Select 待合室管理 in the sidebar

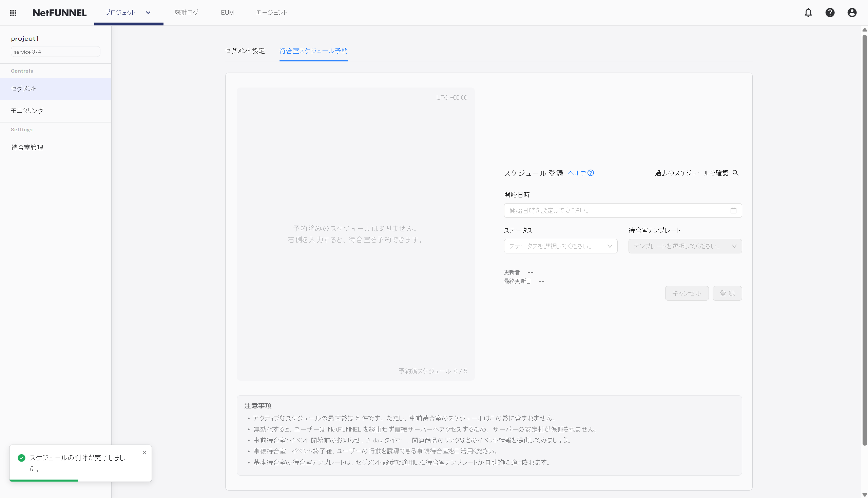point(27,148)
